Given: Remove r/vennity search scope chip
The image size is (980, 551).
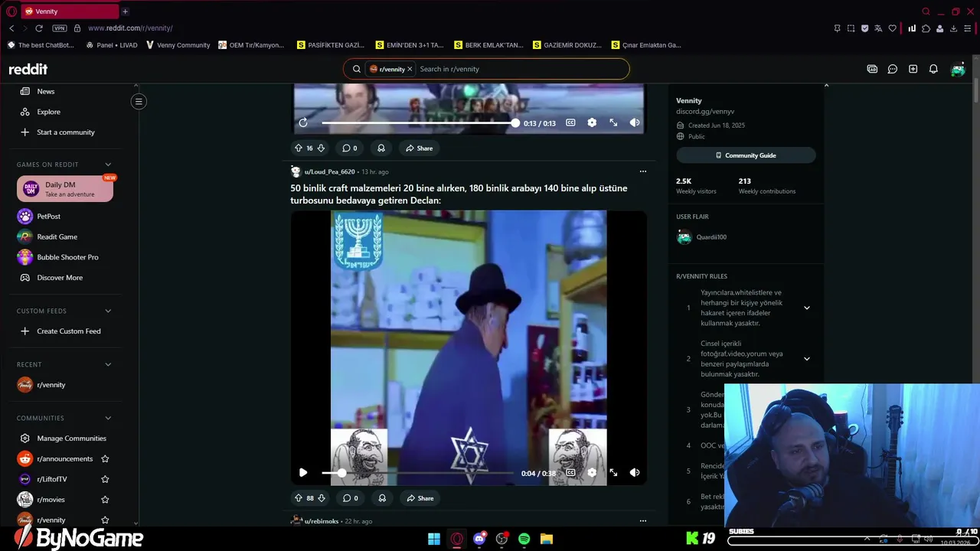Looking at the screenshot, I should pos(410,69).
